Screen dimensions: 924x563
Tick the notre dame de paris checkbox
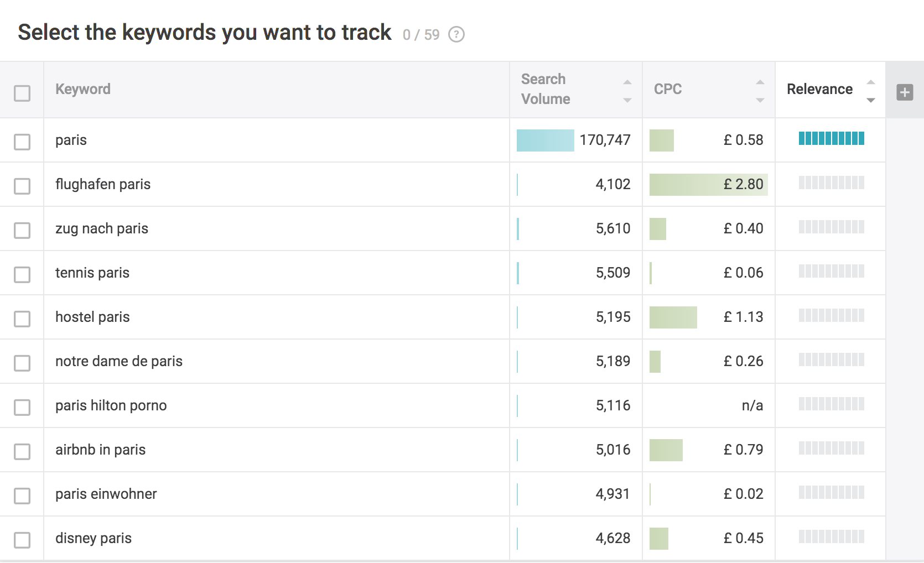pos(22,363)
